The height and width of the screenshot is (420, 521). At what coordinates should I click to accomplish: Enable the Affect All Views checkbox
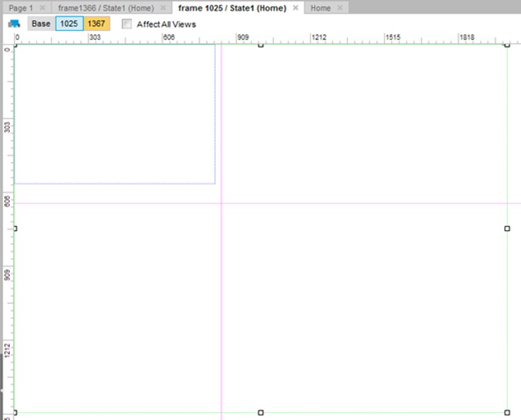(126, 24)
